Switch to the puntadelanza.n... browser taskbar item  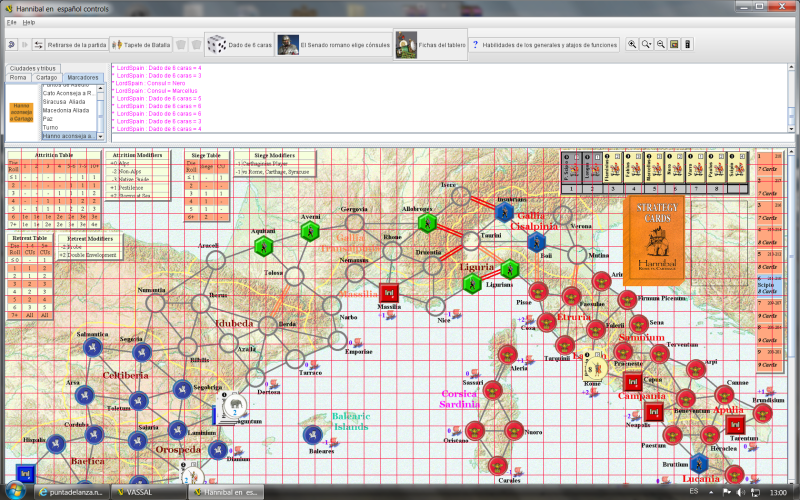point(71,492)
